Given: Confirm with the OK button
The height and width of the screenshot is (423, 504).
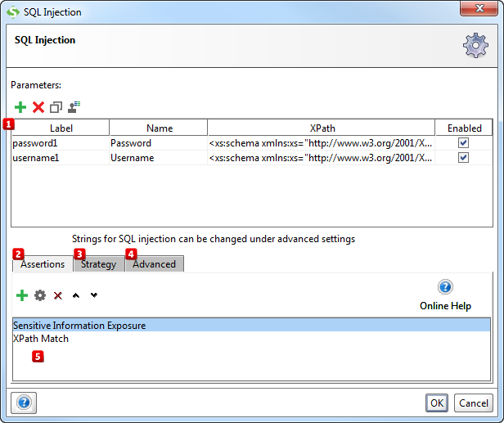Looking at the screenshot, I should tap(437, 403).
